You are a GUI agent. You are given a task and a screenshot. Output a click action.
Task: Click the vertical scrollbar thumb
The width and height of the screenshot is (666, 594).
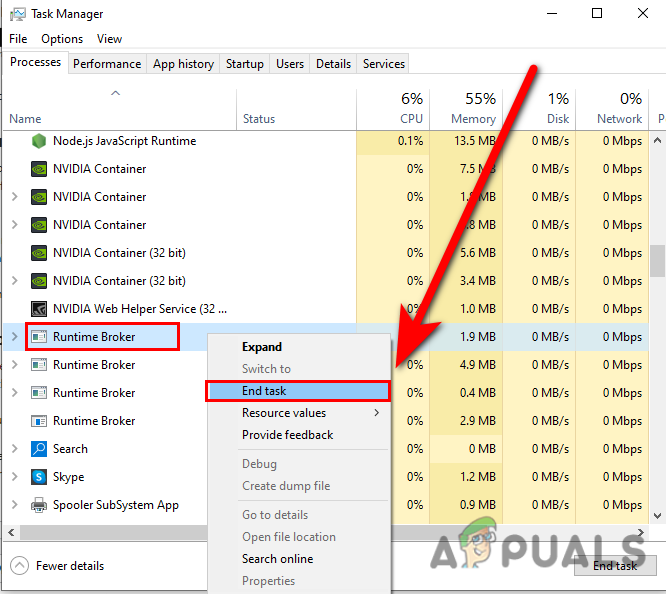pyautogui.click(x=657, y=259)
